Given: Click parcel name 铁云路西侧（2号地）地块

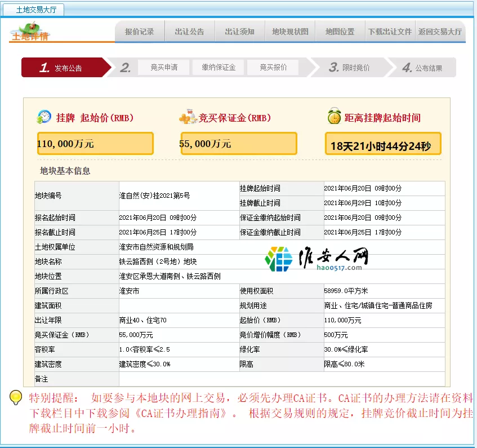Looking at the screenshot, I should click(x=158, y=261).
